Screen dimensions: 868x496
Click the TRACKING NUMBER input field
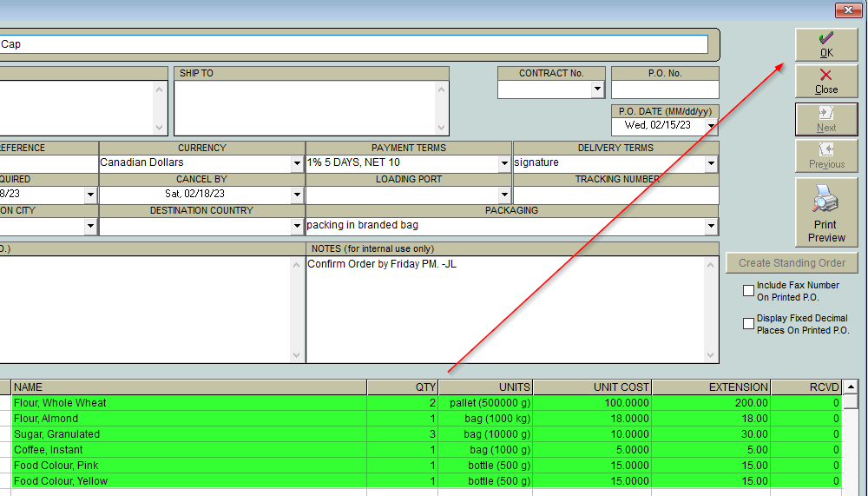coord(616,195)
